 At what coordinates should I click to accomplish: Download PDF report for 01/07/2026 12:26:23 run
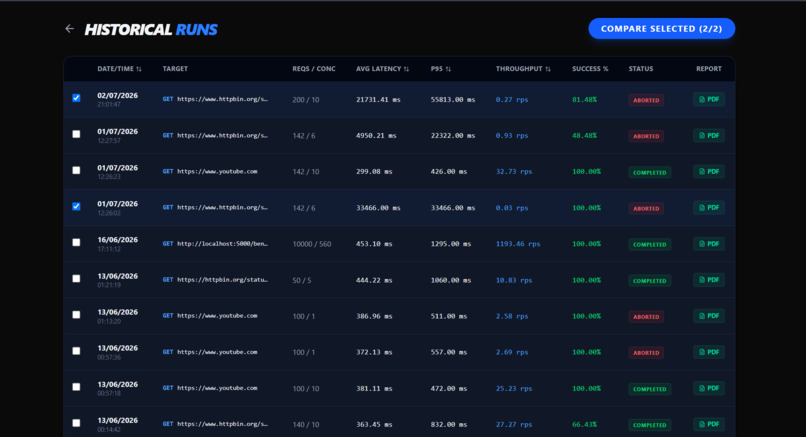coord(709,172)
